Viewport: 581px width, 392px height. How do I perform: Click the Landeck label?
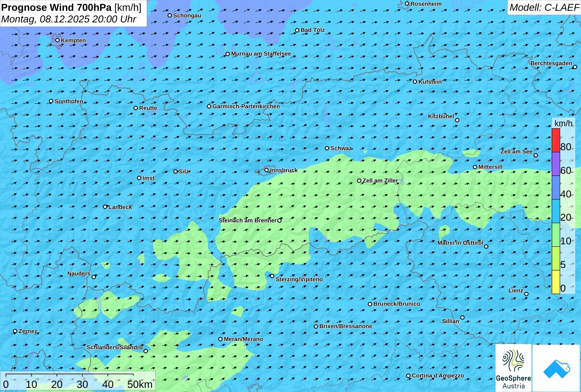point(120,207)
